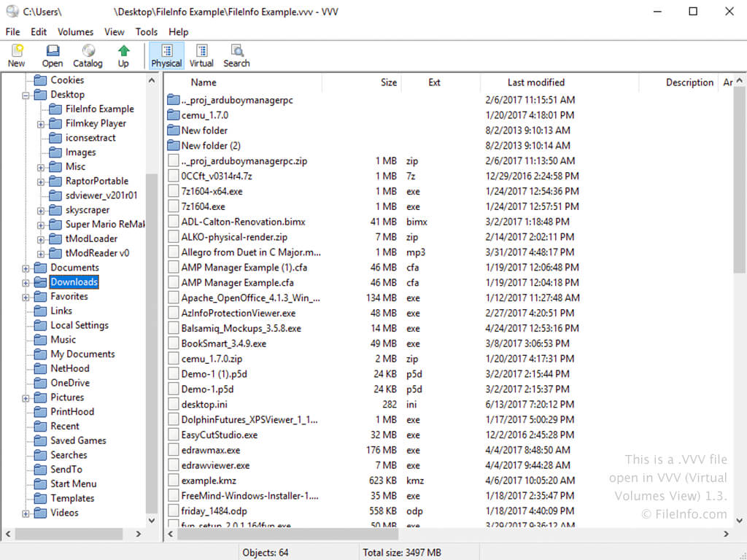Click file list horizontal scrollbar right arrow
Viewport: 747px width, 560px height.
click(x=726, y=534)
